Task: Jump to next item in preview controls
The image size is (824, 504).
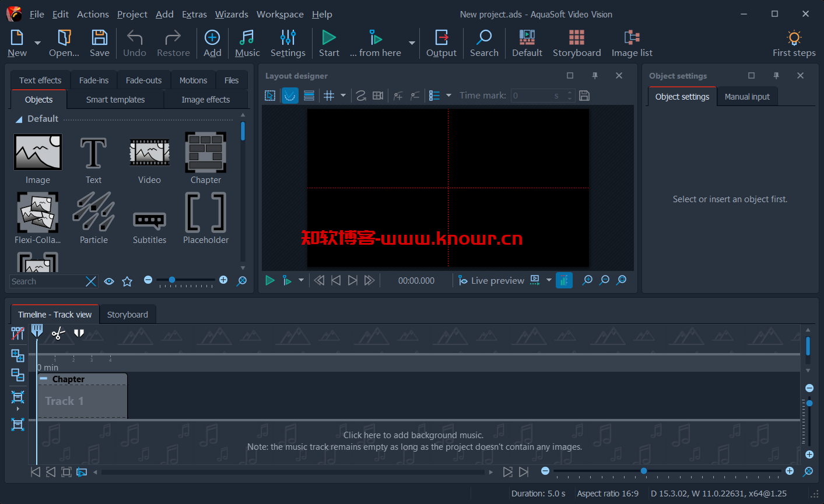Action: click(353, 280)
